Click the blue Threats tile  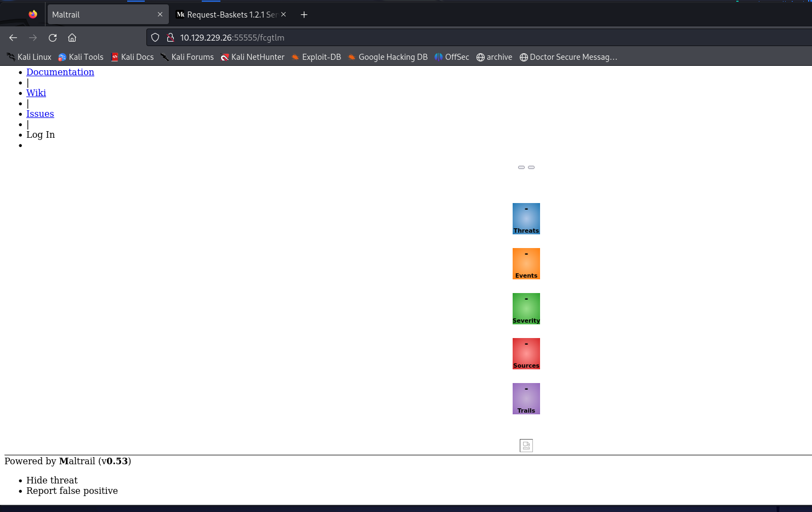(x=526, y=218)
